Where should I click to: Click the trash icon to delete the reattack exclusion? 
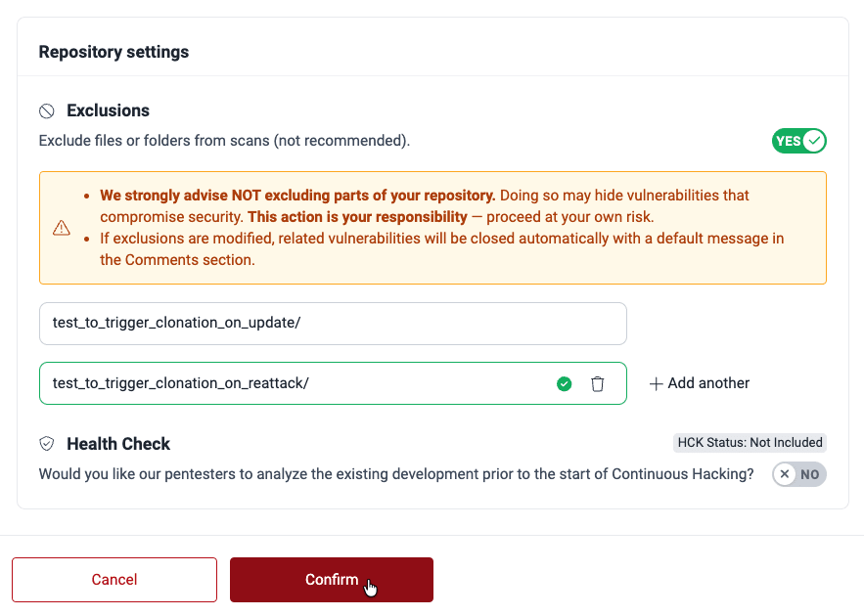(x=598, y=383)
